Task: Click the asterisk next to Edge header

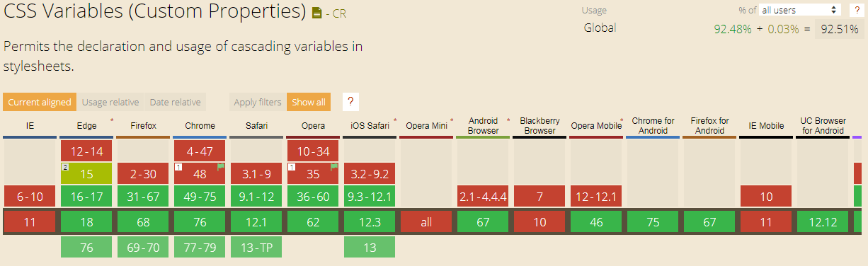Action: tap(111, 121)
